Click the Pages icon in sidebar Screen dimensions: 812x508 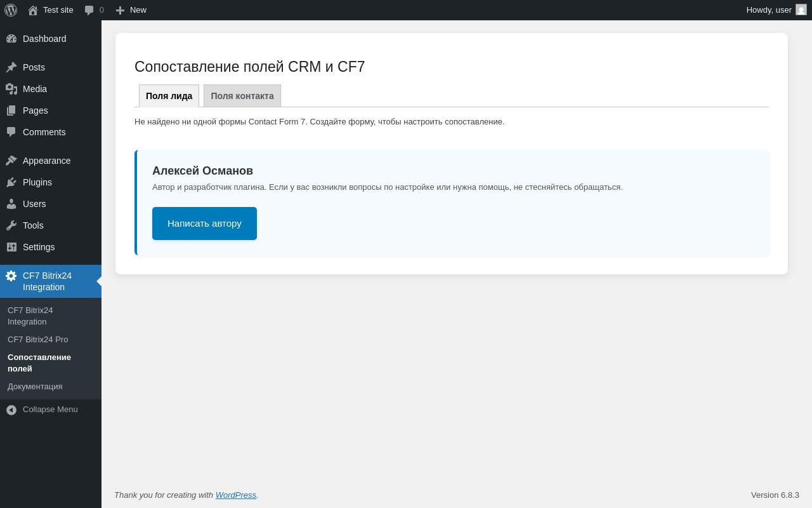(x=11, y=110)
